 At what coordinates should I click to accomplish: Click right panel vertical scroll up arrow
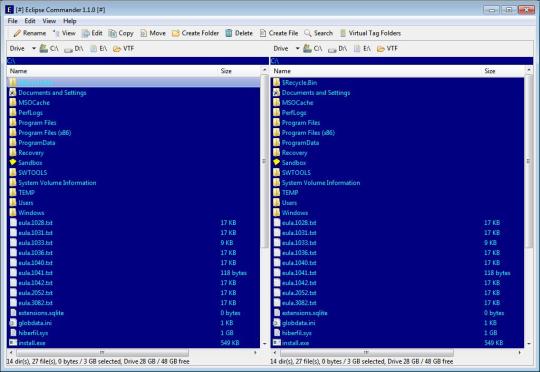pos(529,70)
